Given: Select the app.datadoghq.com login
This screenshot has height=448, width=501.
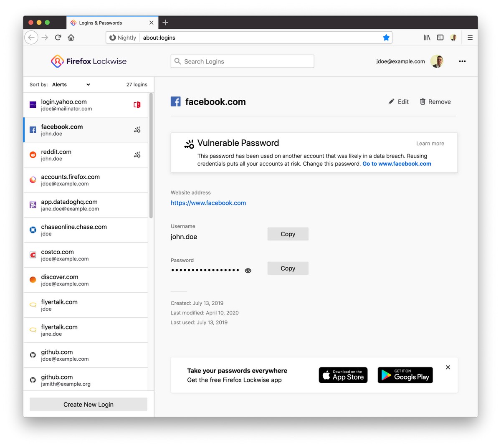Looking at the screenshot, I should [x=86, y=205].
